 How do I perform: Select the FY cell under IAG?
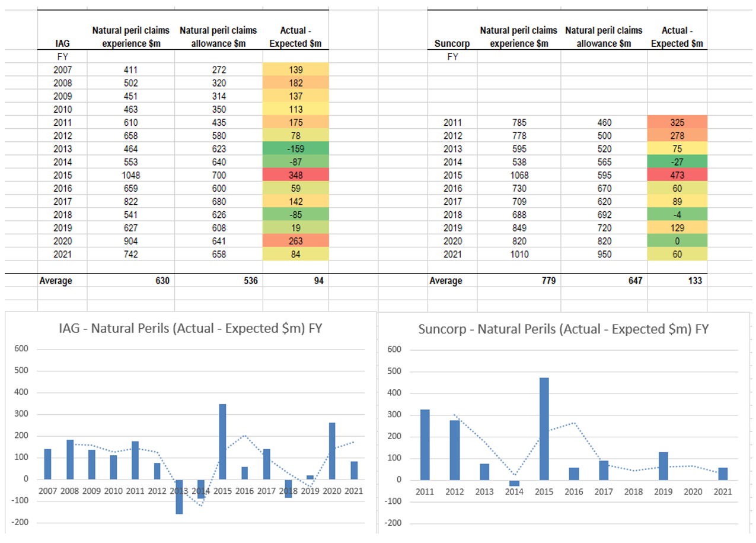[x=62, y=57]
